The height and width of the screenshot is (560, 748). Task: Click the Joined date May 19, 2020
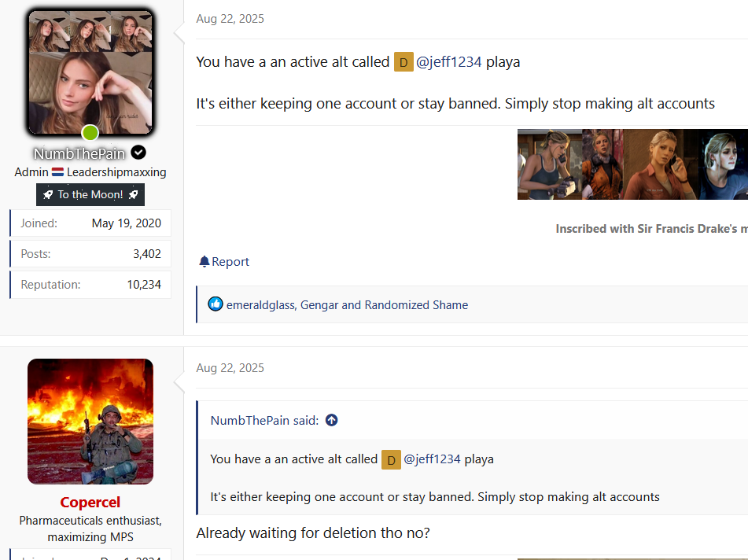(x=127, y=223)
